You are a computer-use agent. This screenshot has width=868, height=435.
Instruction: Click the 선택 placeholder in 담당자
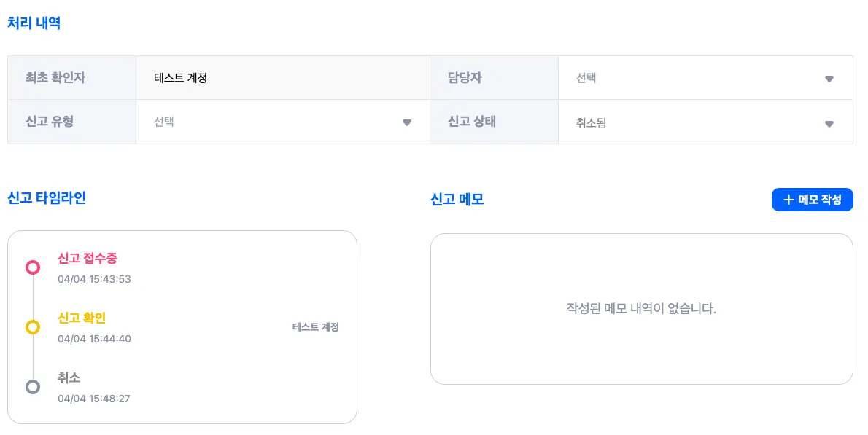(x=586, y=78)
